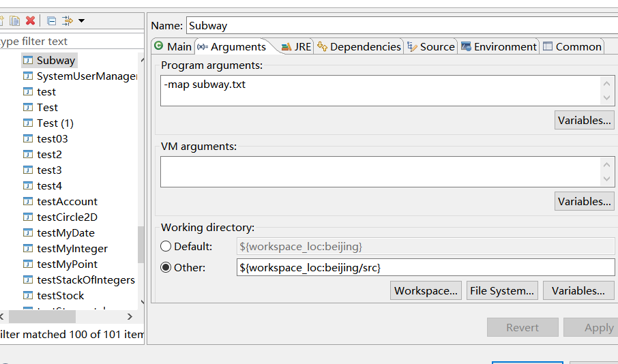The height and width of the screenshot is (364, 618).
Task: Click the testStock configuration icon
Action: point(28,296)
